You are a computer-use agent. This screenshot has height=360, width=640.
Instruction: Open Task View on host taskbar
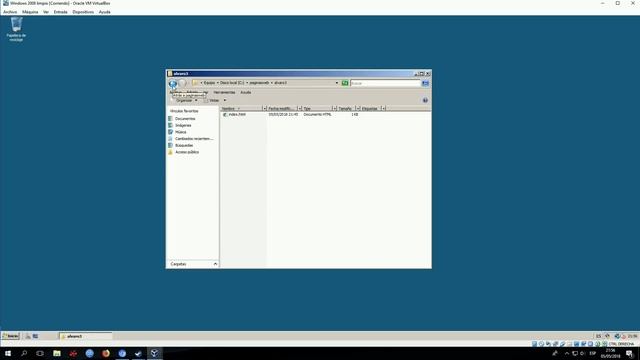(40, 353)
